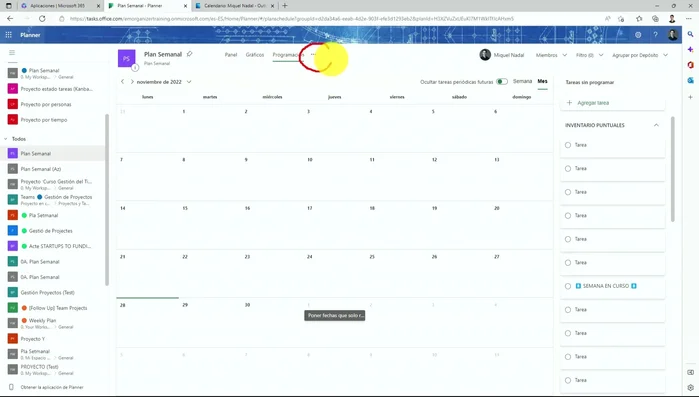
Task: Open Planner settings gear icon
Action: 638,35
